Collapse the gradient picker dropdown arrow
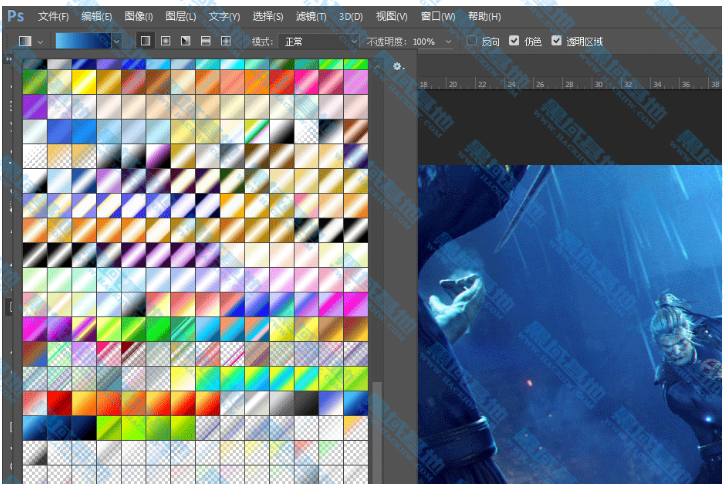Screen dimensions: 723x484 117,41
